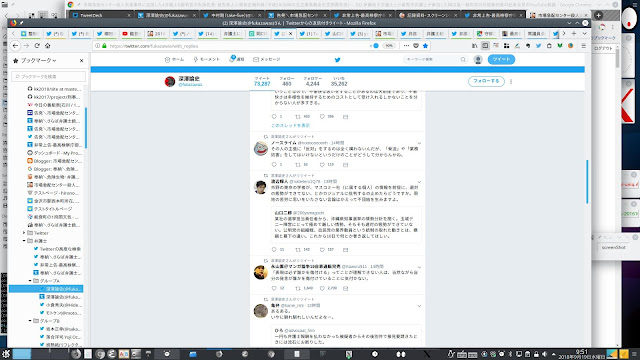Switch to the YouTube tab in Firefox

click(x=131, y=33)
